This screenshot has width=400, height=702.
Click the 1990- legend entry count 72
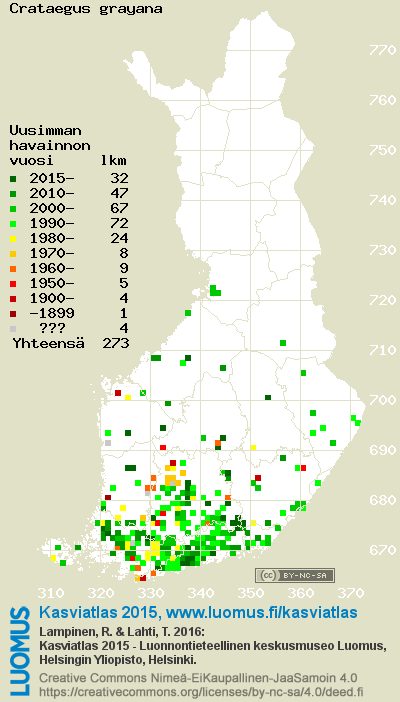(x=120, y=223)
